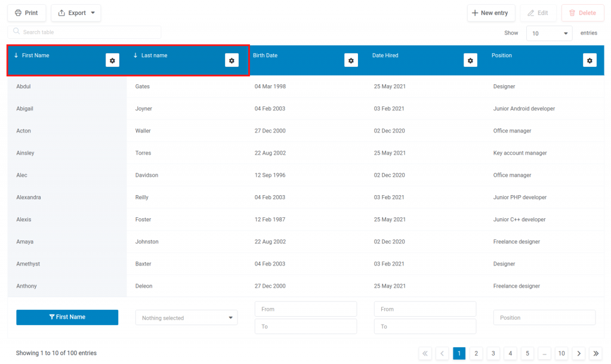Image resolution: width=611 pixels, height=364 pixels.
Task: Go to the next page using the chevron
Action: 578,353
